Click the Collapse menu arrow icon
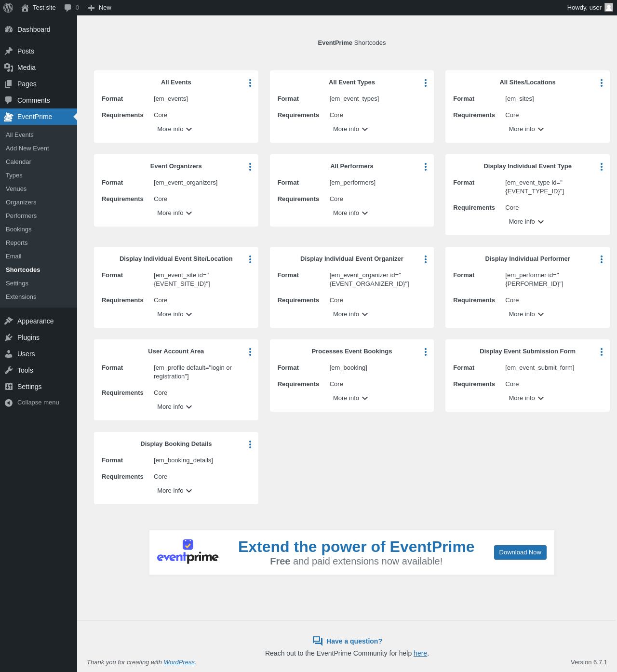 point(9,403)
